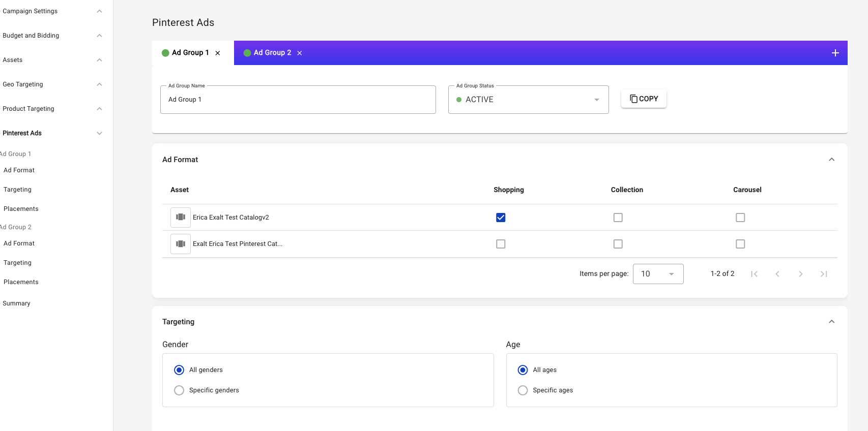Close the Ad Group 2 tab
The width and height of the screenshot is (868, 431).
(300, 53)
